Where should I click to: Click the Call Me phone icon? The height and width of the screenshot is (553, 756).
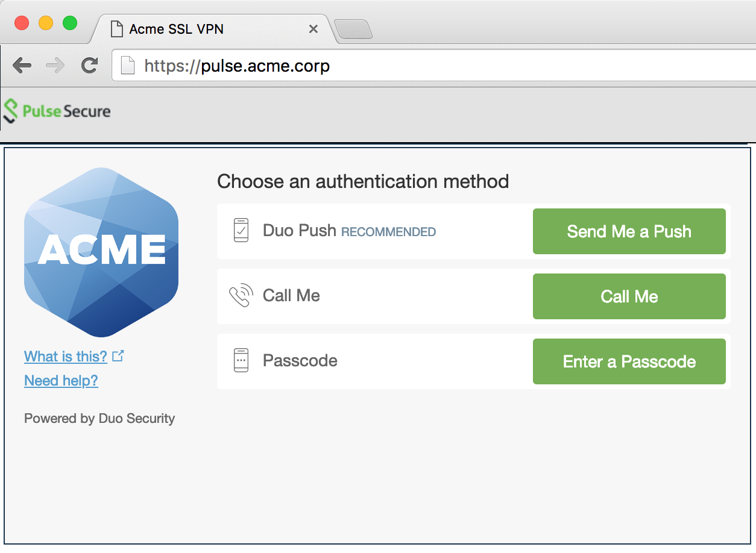(241, 296)
